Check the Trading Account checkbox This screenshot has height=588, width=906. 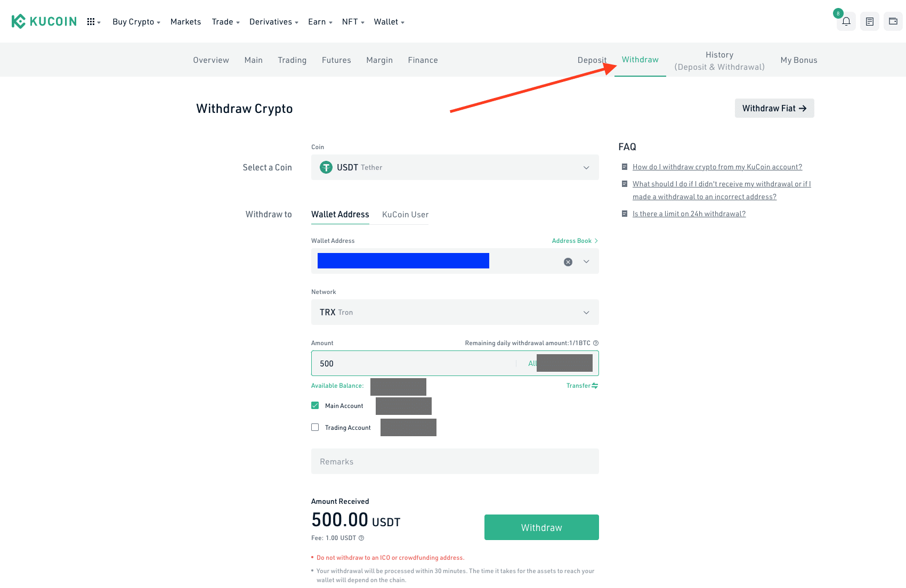[315, 427]
